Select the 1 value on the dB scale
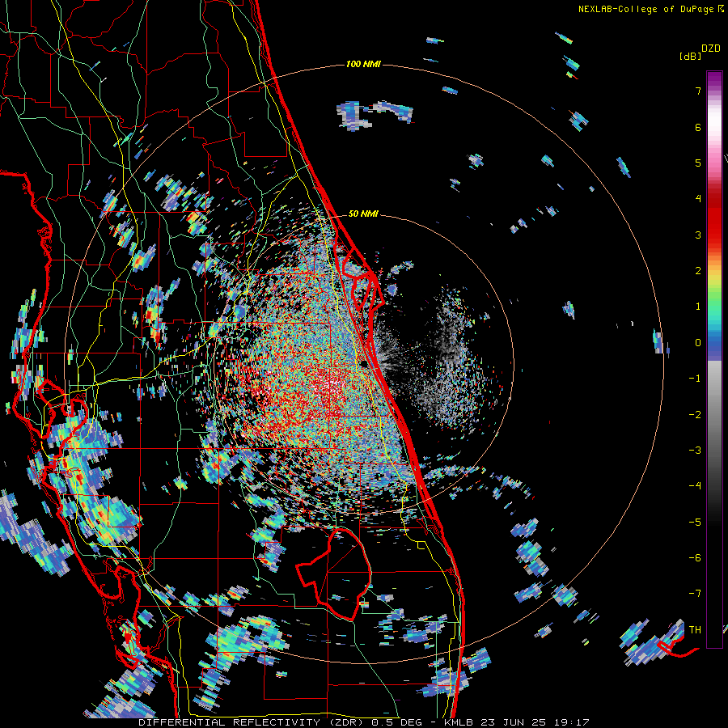This screenshot has height=728, width=728. point(698,307)
